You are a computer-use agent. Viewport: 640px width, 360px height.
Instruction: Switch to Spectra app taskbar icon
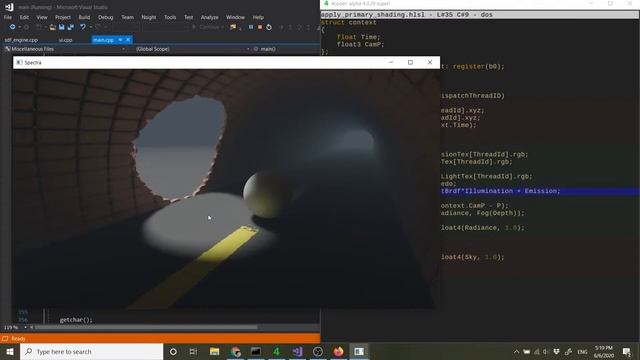pyautogui.click(x=359, y=351)
